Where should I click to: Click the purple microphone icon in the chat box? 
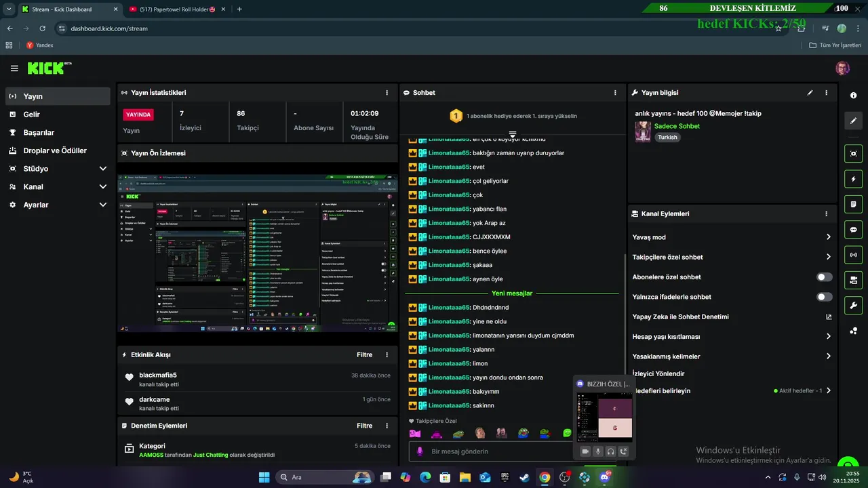pyautogui.click(x=420, y=451)
